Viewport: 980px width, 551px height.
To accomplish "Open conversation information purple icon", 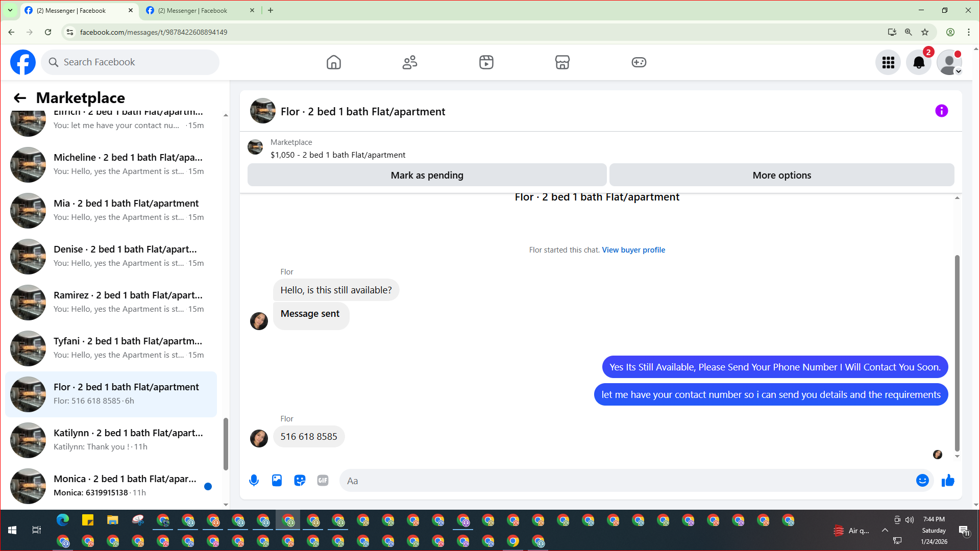I will pyautogui.click(x=941, y=111).
